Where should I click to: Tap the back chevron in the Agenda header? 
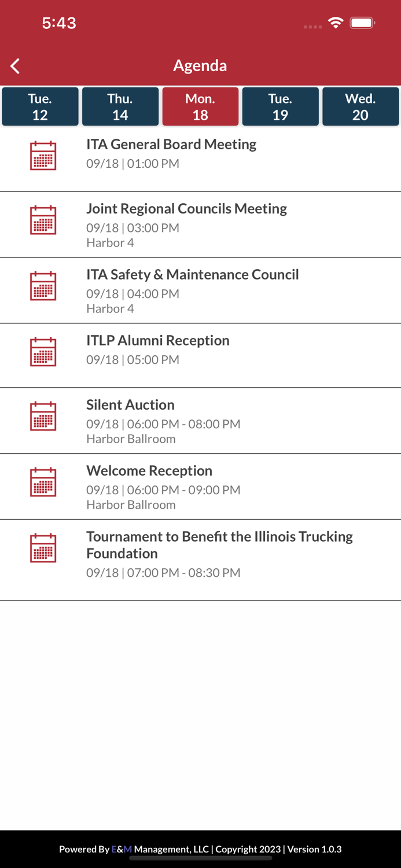pyautogui.click(x=14, y=65)
